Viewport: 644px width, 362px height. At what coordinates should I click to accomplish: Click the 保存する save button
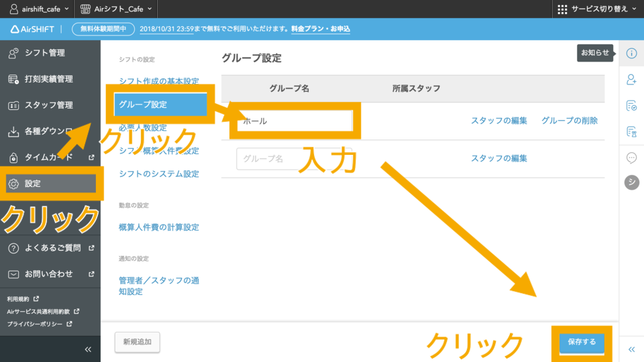click(x=581, y=342)
